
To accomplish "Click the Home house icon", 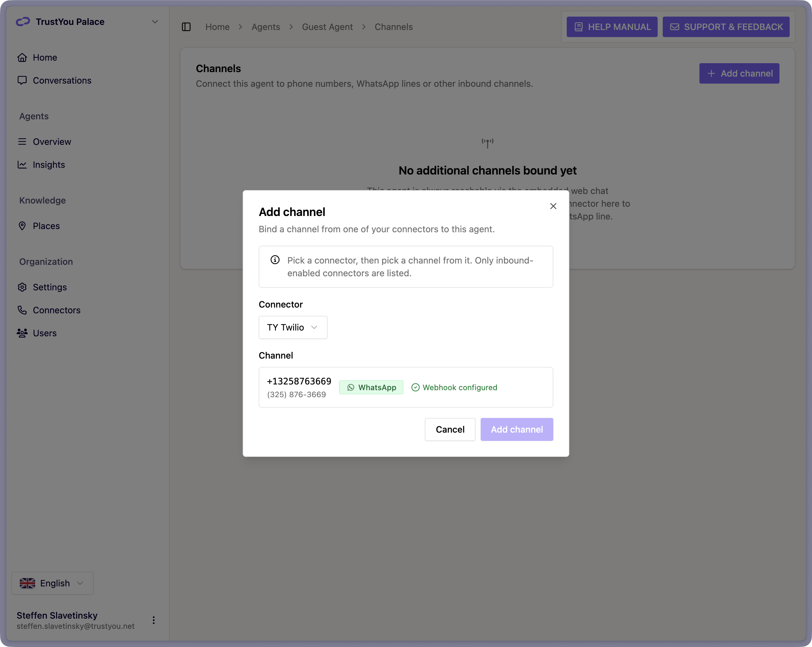I will [22, 57].
